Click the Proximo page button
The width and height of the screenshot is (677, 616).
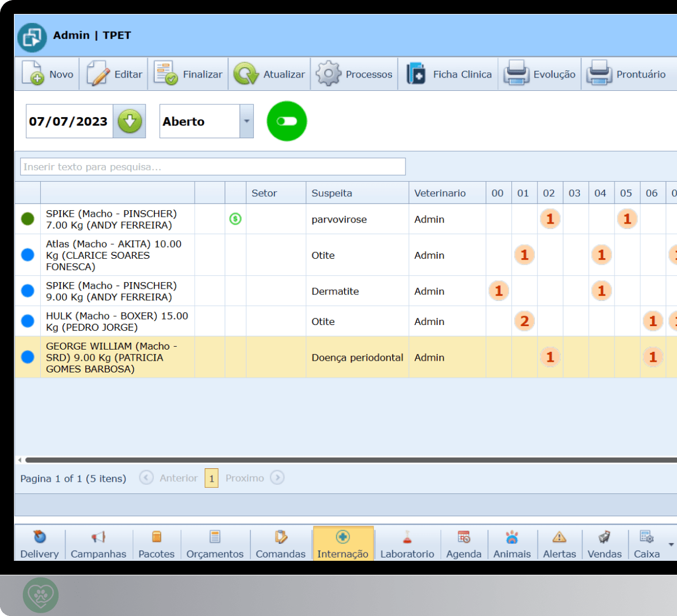pos(277,478)
